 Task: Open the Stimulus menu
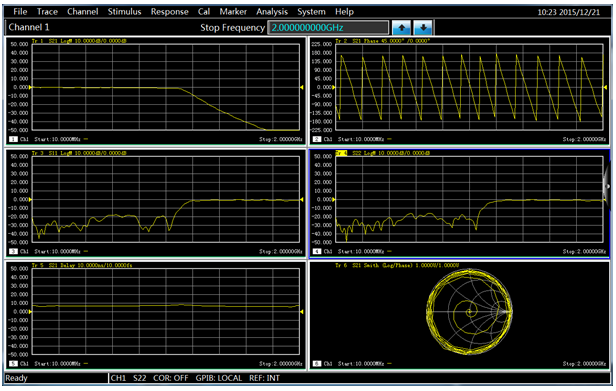125,12
